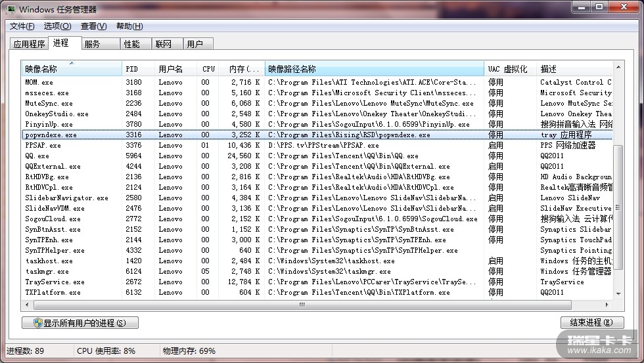Sort by CPU column header
Viewport: 644px width, 363px height.
(x=208, y=68)
